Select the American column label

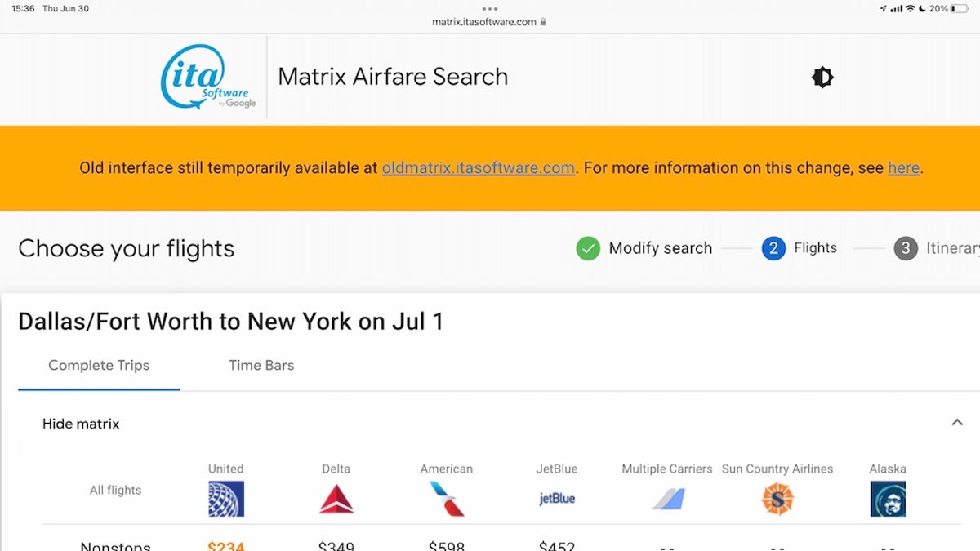(447, 469)
